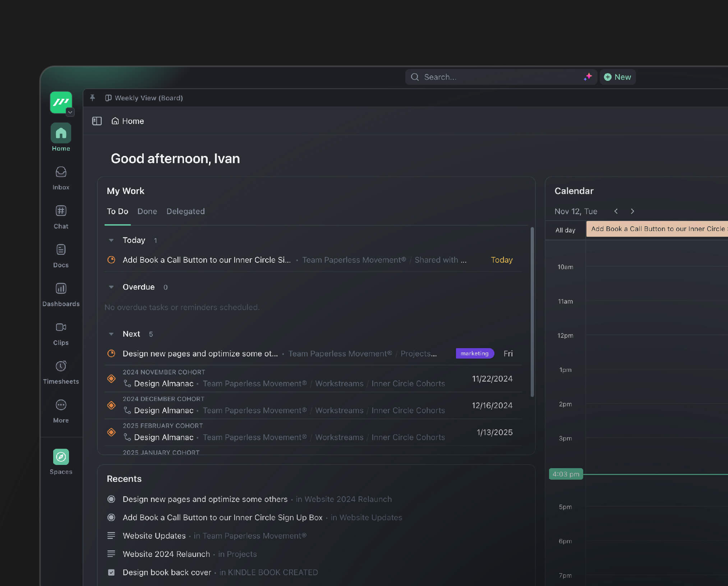Toggle status of Design new pages task
Viewport: 728px width, 586px height.
click(x=111, y=354)
